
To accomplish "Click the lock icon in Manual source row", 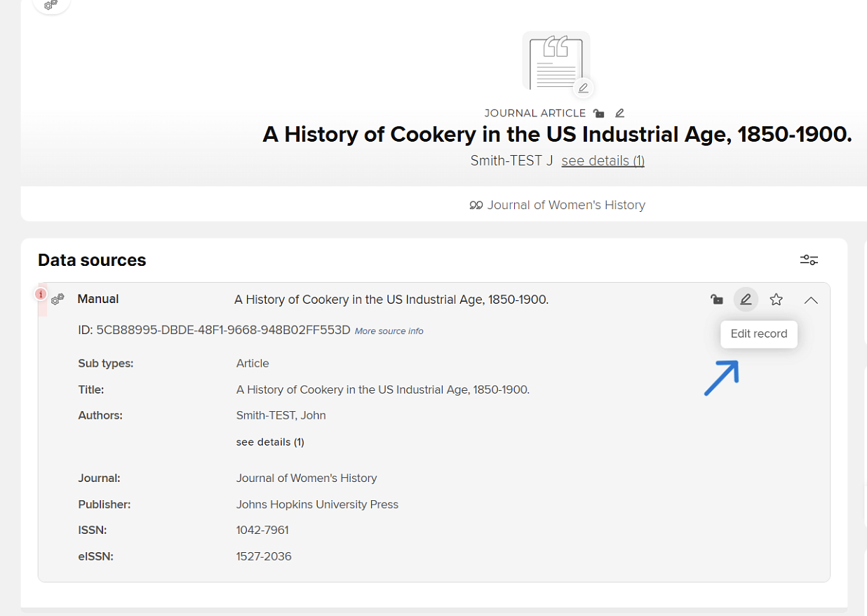I will click(716, 300).
